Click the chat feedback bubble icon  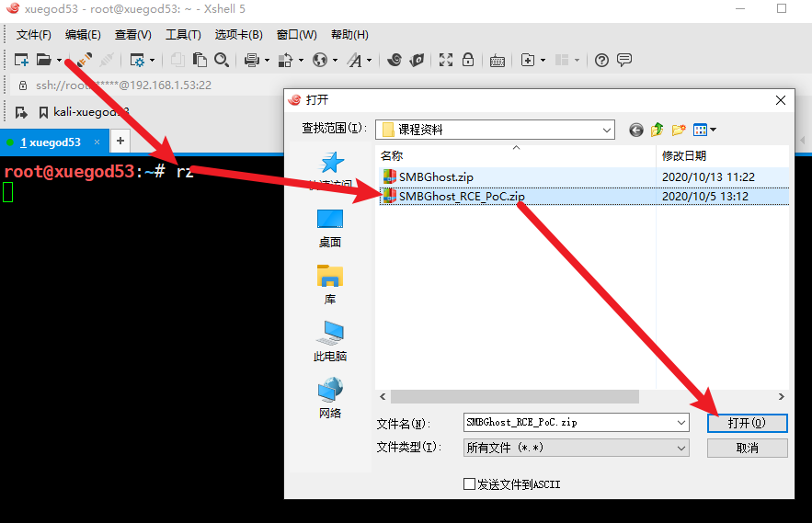click(x=624, y=60)
